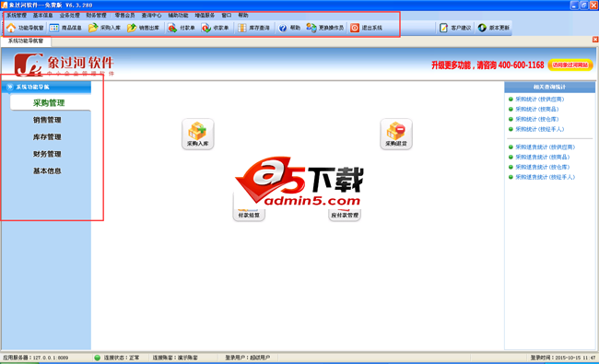Click the 登录用户 status bar entry
Image resolution: width=599 pixels, height=364 pixels.
click(247, 358)
